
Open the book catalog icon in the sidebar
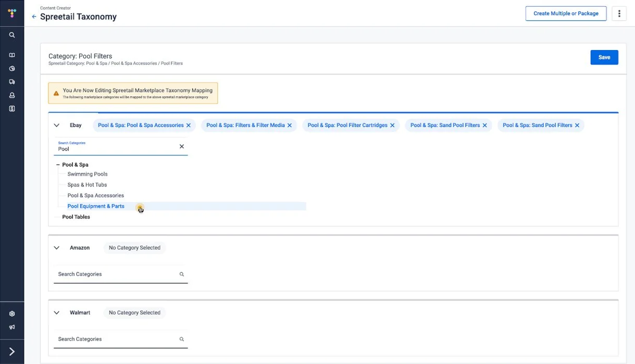click(12, 55)
